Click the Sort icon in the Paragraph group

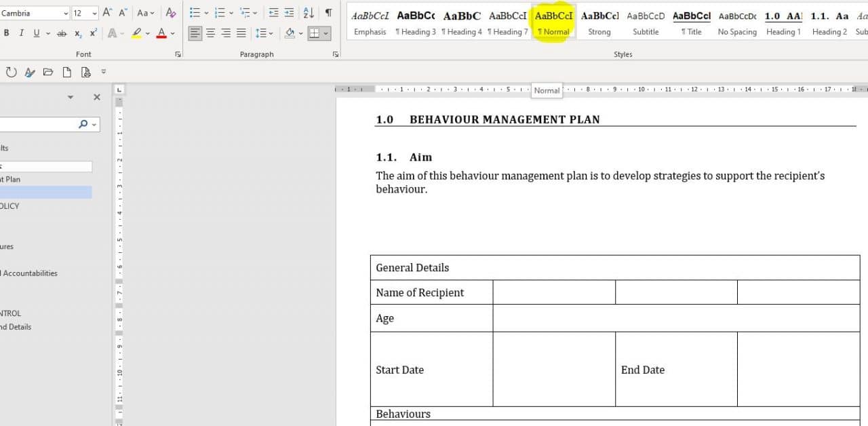point(307,13)
